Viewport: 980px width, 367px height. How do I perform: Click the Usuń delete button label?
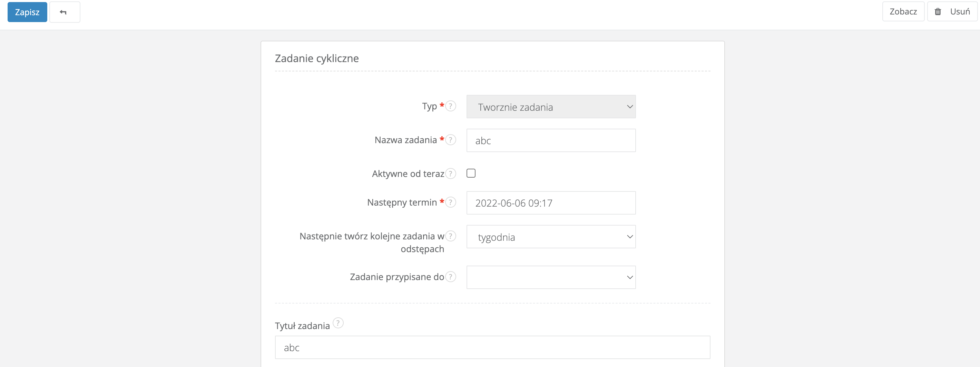[x=960, y=12]
